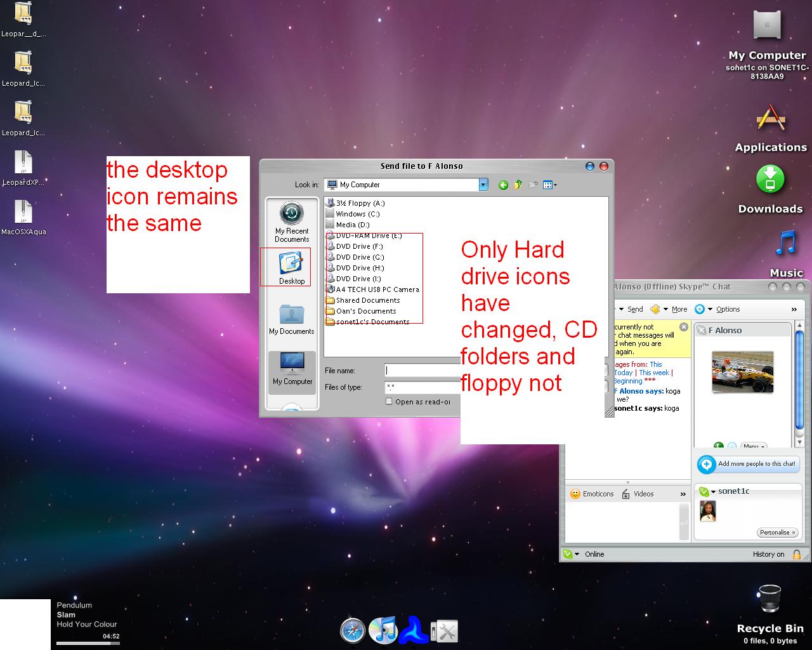Select the LeopardXP... zip file on the desktop
This screenshot has height=650, width=812.
click(23, 168)
